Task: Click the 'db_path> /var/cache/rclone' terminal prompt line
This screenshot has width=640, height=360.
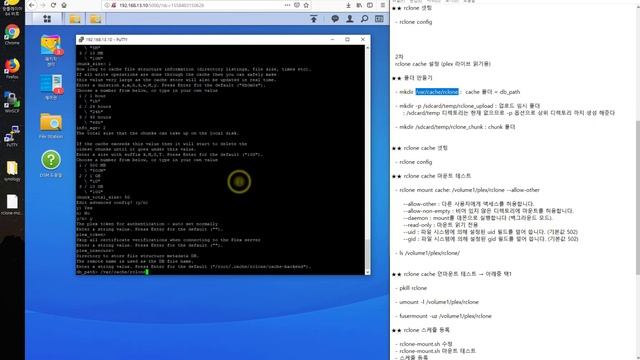Action: [x=112, y=272]
